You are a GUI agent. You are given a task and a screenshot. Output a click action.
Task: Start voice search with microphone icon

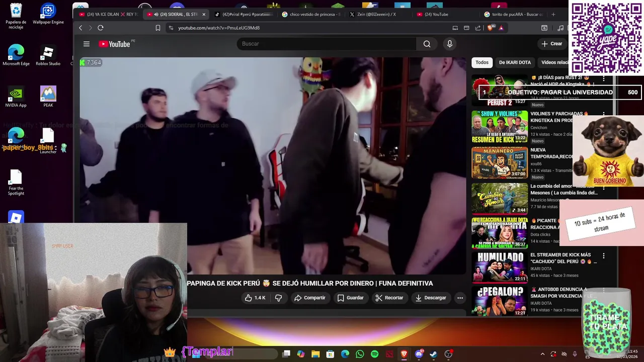click(x=450, y=44)
